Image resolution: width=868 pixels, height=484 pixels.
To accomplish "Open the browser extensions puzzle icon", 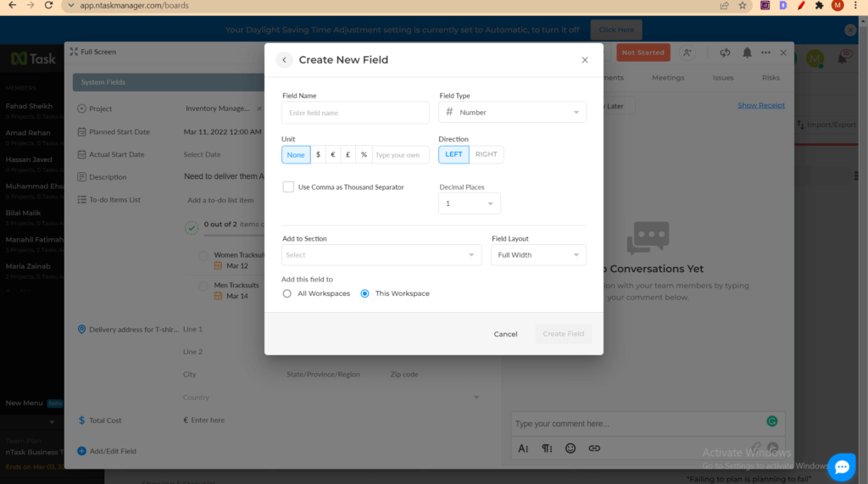I will [x=820, y=6].
